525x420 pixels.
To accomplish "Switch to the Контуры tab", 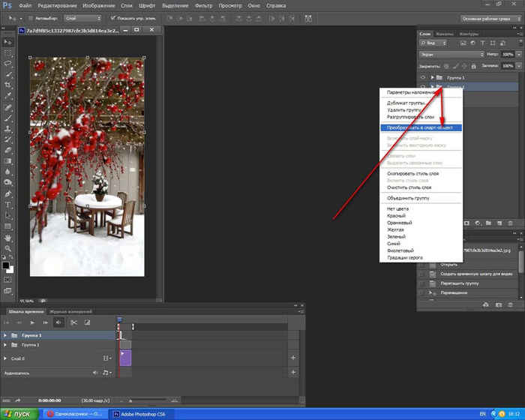I will 469,34.
